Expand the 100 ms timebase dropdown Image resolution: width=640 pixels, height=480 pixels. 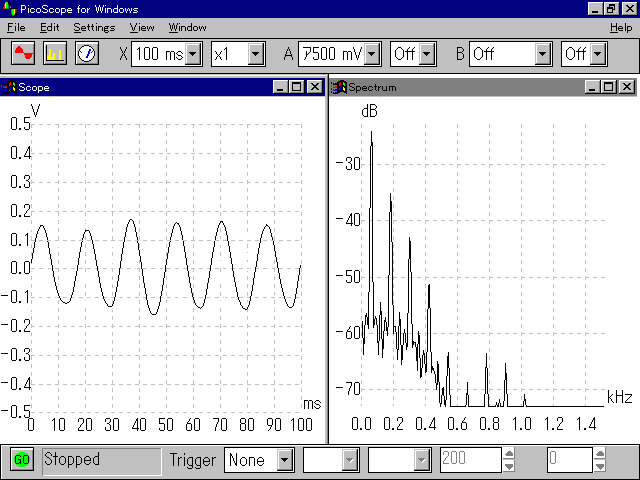click(x=193, y=53)
